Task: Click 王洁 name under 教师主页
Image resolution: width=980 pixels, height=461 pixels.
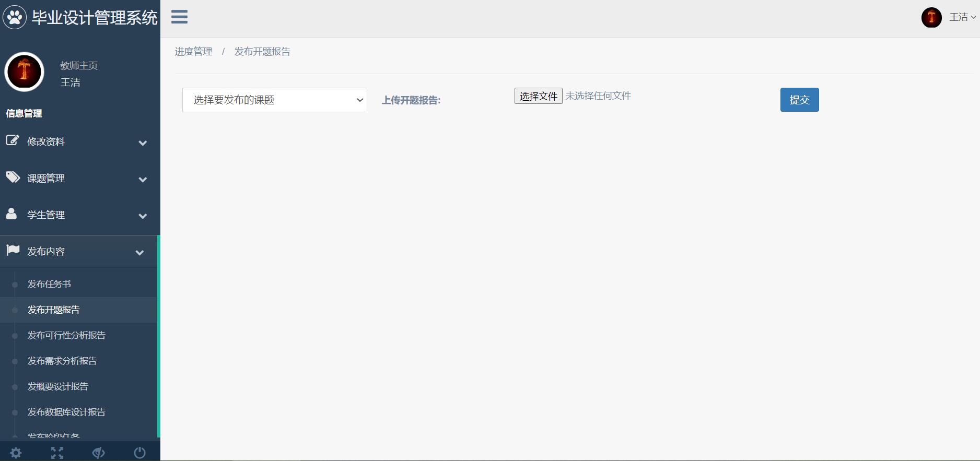Action: pos(71,82)
